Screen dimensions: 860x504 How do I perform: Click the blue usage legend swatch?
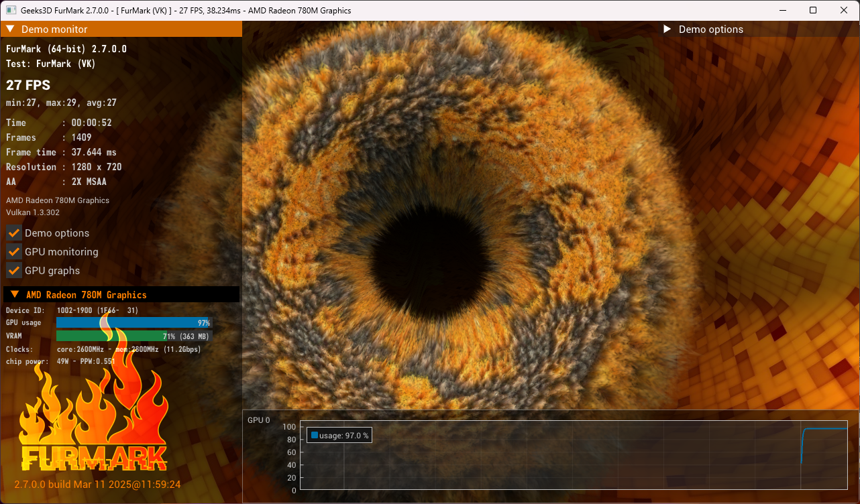314,436
